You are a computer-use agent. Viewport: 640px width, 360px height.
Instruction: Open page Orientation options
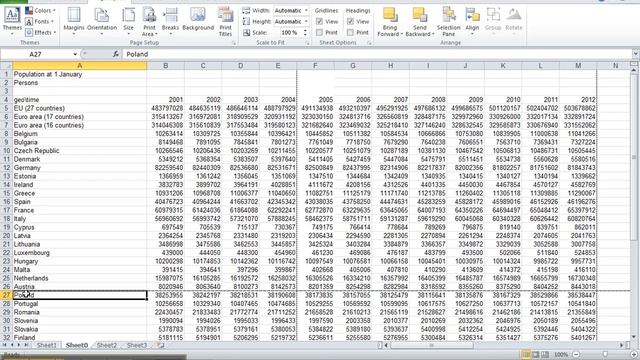102,20
